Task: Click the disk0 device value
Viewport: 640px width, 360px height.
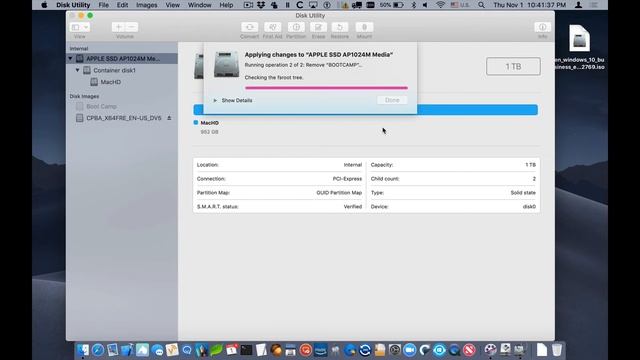Action: (529, 207)
